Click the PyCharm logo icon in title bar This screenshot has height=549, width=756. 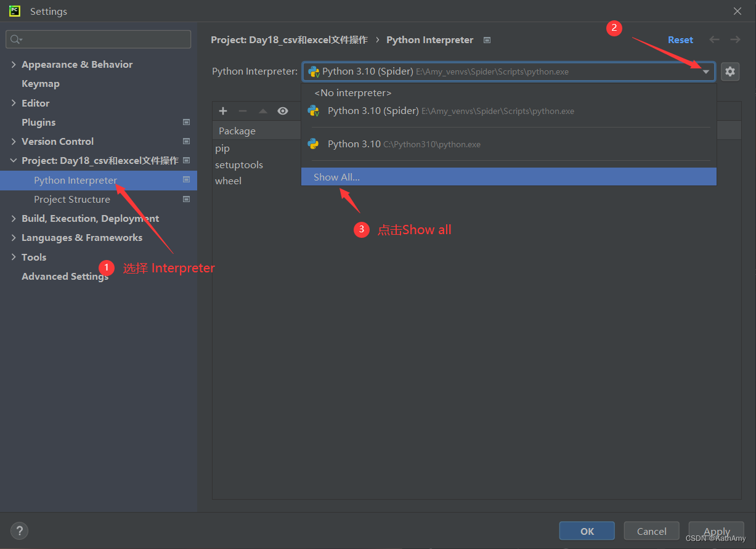coord(15,11)
